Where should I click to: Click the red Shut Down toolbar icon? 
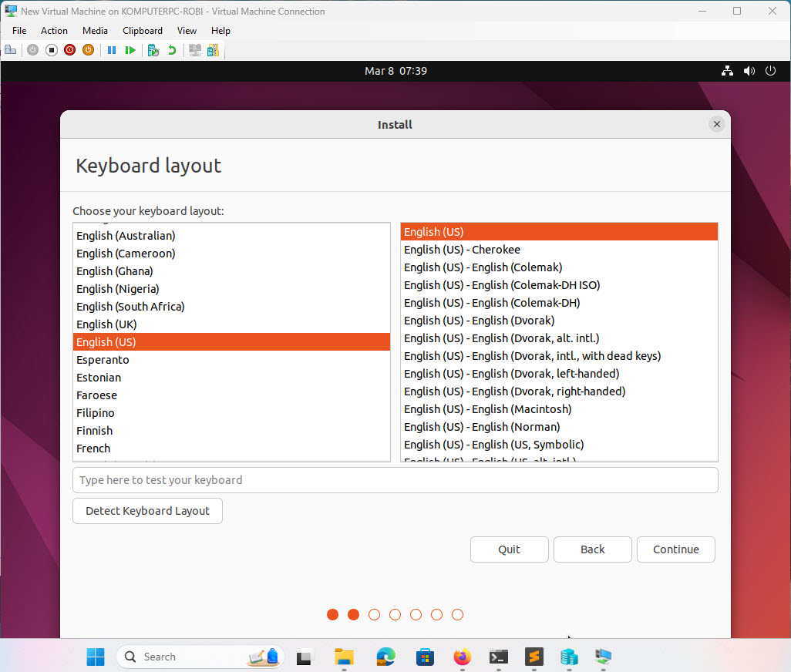coord(69,49)
